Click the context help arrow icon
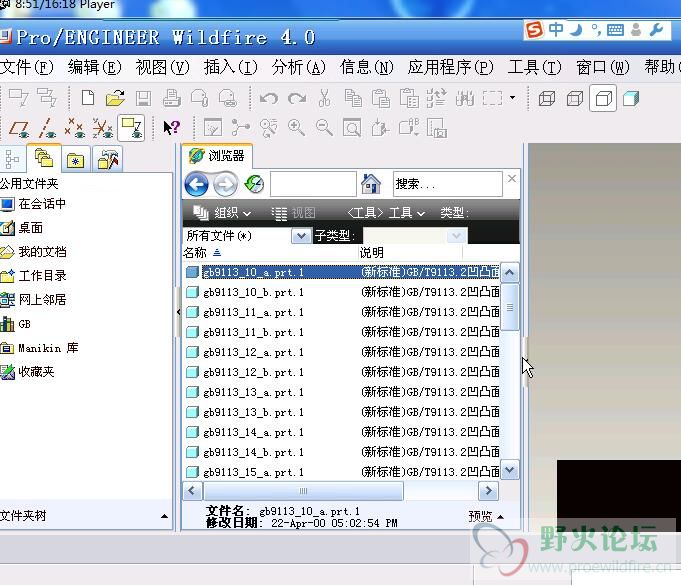This screenshot has width=681, height=585. [x=171, y=128]
